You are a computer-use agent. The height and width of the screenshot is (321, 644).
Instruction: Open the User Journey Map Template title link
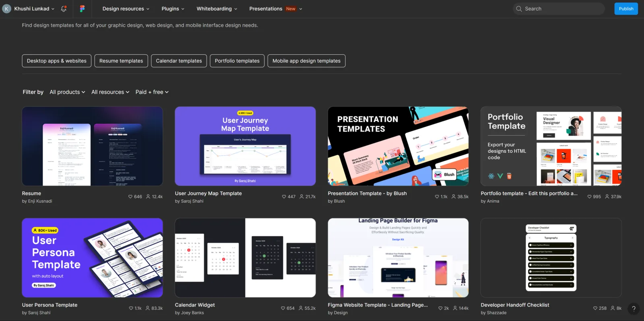point(208,193)
